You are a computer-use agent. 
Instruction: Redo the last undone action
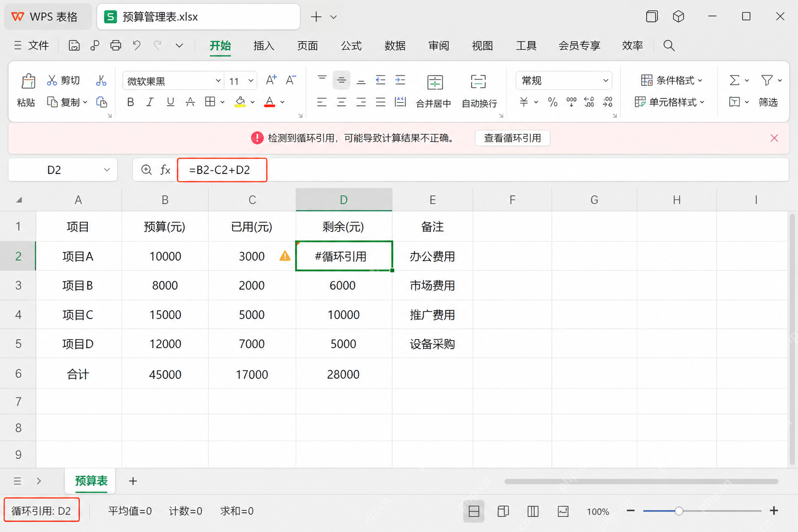point(157,46)
